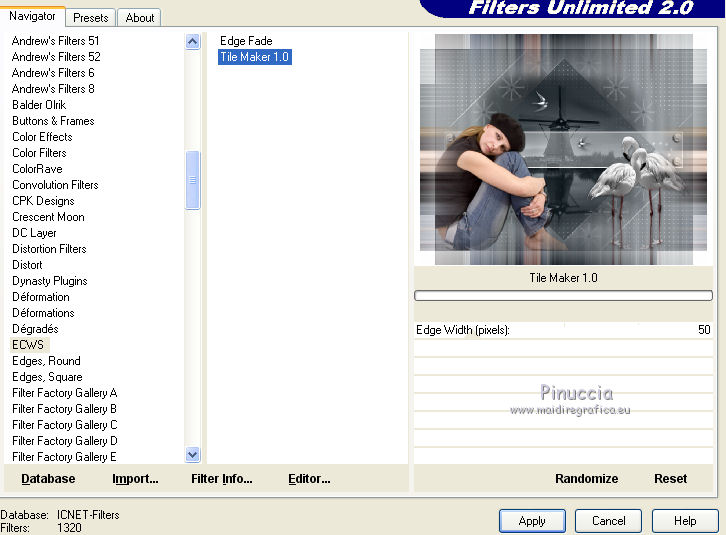Viewport: 726px width, 535px height.
Task: Select Distortion Filters category
Action: [50, 249]
